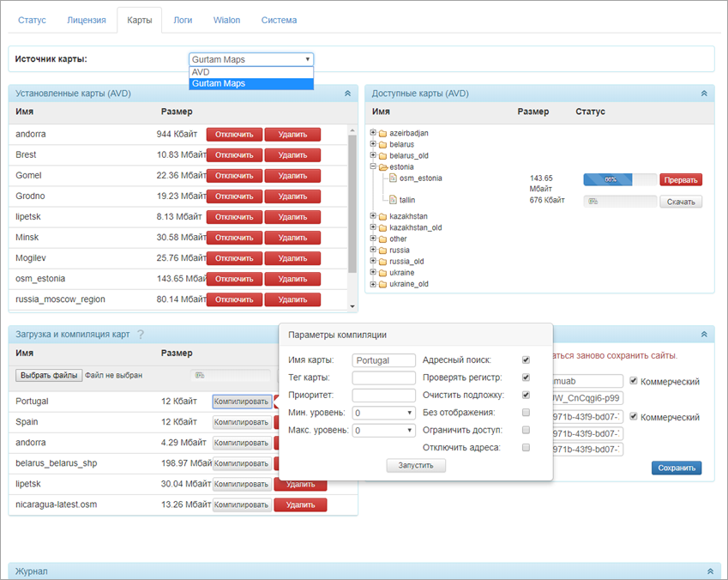Open the Wialon tab
The height and width of the screenshot is (580, 728).
pos(226,20)
